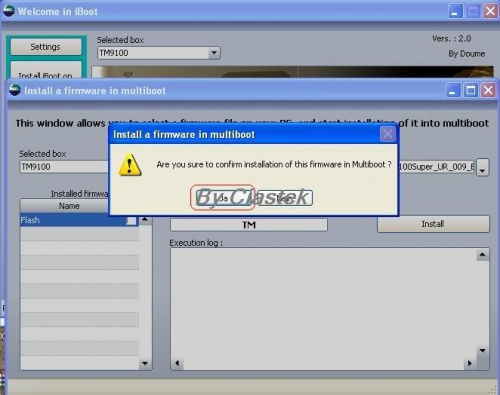Minimize the Install a firmware window

[453, 91]
